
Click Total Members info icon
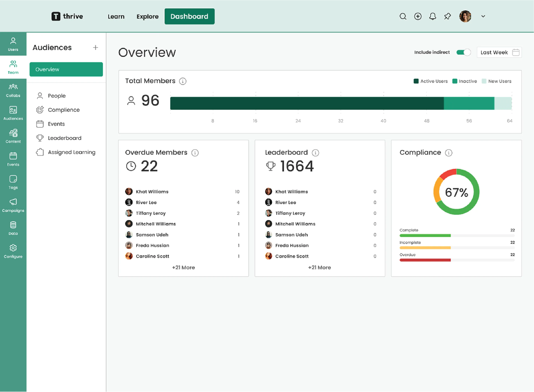click(183, 81)
